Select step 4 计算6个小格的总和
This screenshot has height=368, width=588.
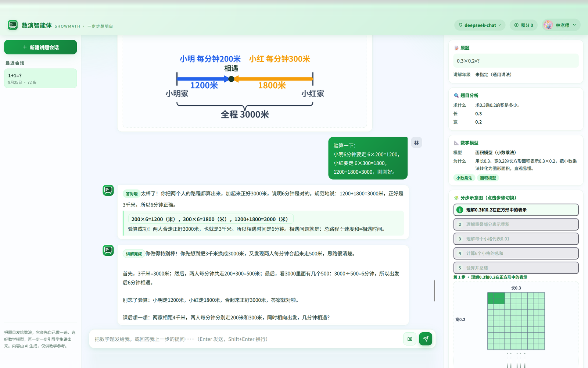516,253
